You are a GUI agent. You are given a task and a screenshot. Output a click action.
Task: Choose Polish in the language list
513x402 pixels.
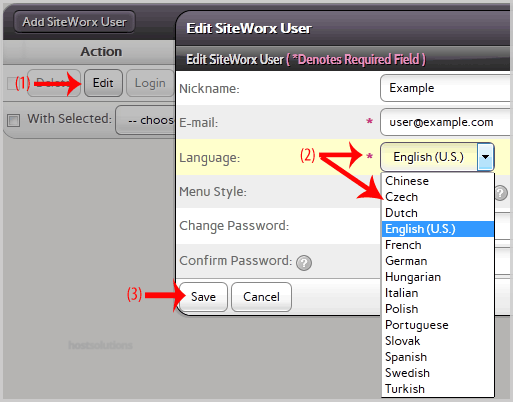point(438,309)
